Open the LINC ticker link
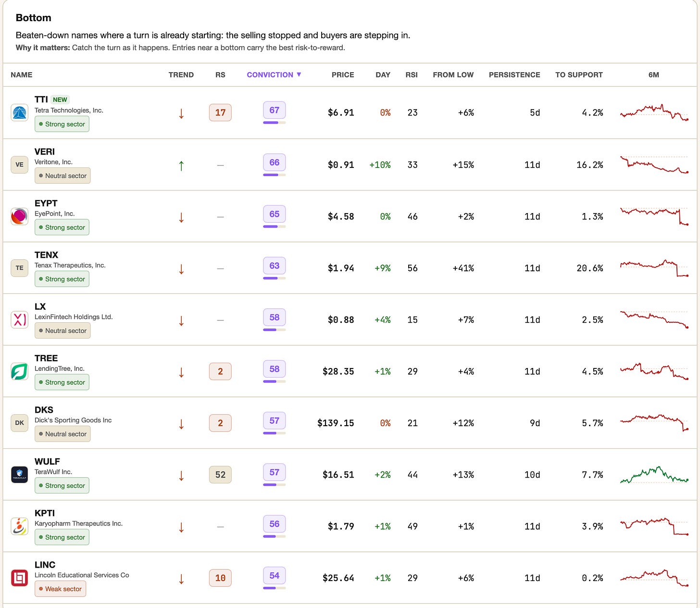The image size is (700, 608). click(x=45, y=565)
